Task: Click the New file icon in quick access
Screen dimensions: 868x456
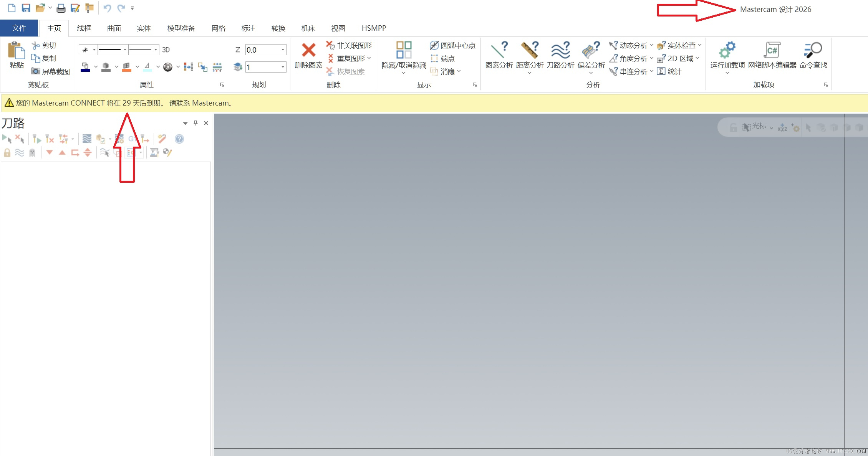Action: click(12, 8)
